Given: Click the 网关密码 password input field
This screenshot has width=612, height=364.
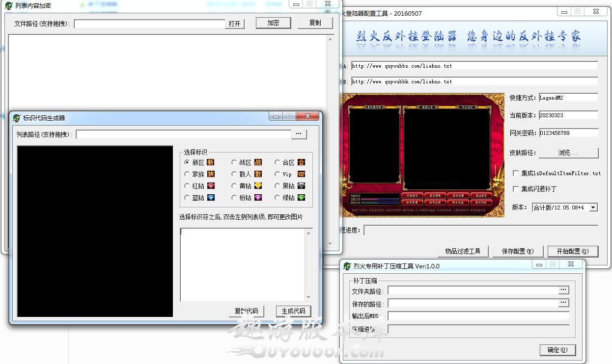Looking at the screenshot, I should click(568, 133).
